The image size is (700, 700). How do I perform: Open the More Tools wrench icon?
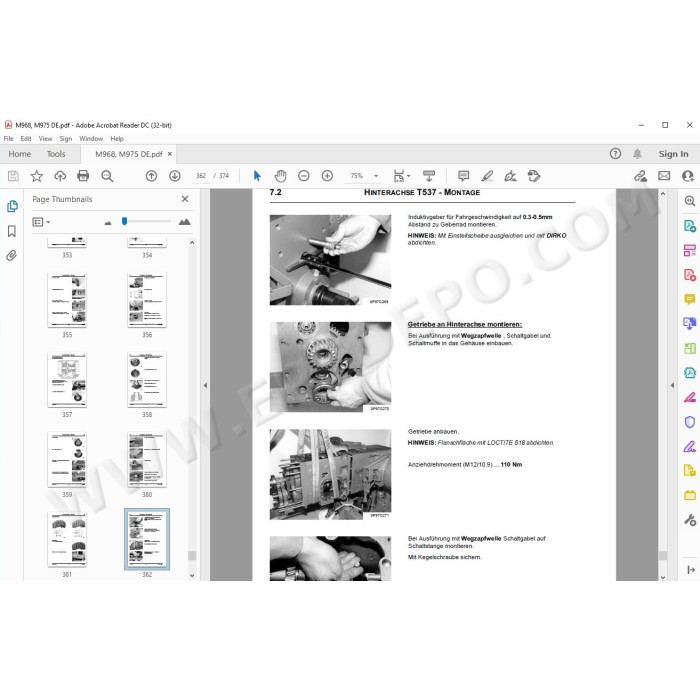pyautogui.click(x=690, y=520)
